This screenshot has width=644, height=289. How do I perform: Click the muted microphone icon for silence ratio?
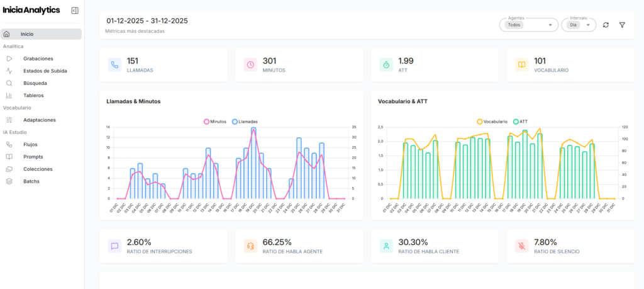pyautogui.click(x=521, y=246)
